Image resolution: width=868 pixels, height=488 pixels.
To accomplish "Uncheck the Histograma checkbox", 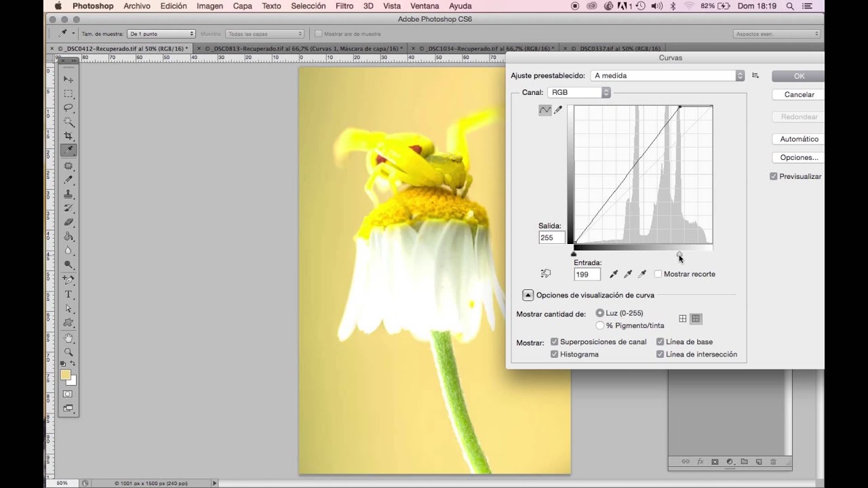I will [x=555, y=354].
